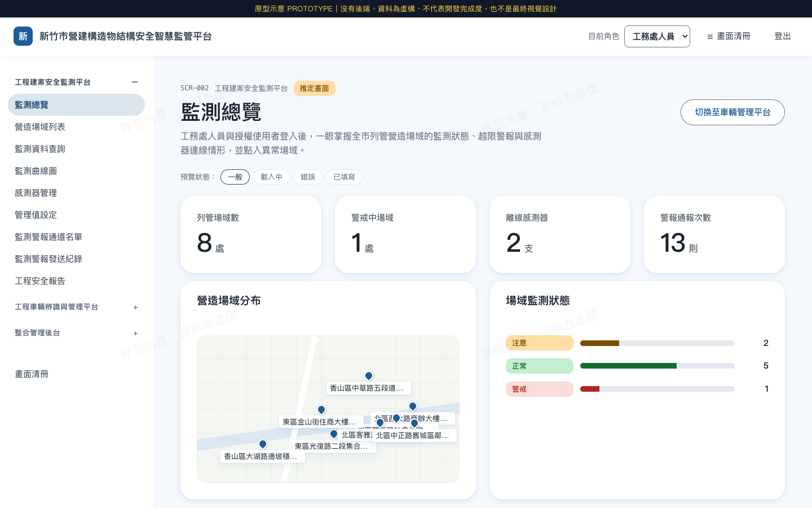Click the 警戒中場域 1 處 card
Image resolution: width=812 pixels, height=508 pixels.
pos(405,234)
